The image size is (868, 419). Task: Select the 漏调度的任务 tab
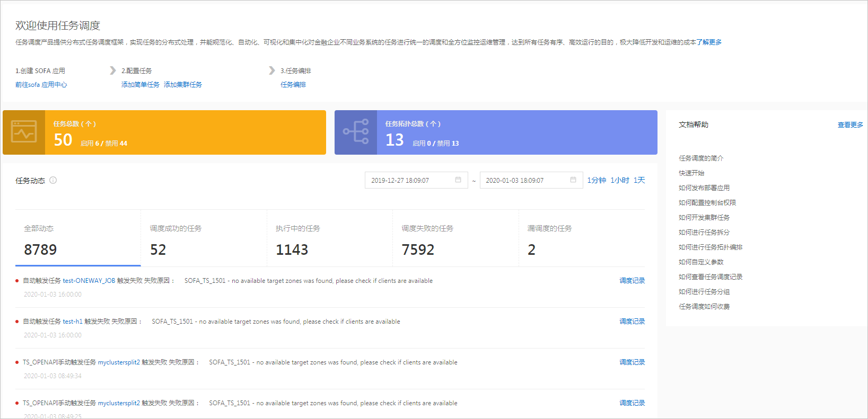(582, 238)
